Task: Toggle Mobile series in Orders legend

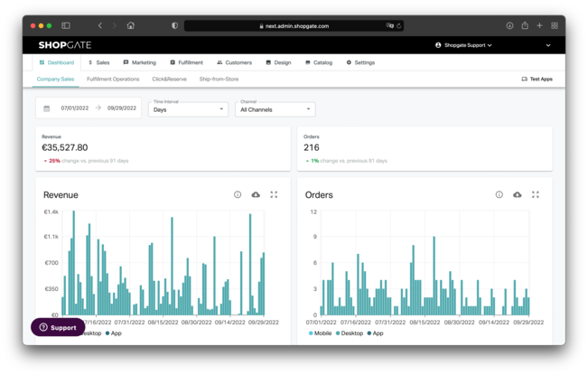Action: (321, 333)
